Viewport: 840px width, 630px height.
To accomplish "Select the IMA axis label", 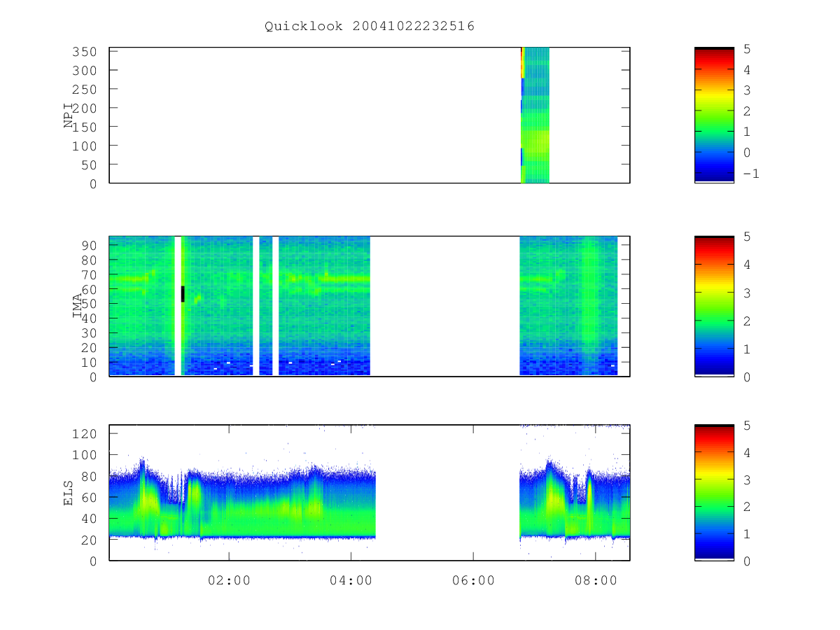I will pyautogui.click(x=78, y=305).
